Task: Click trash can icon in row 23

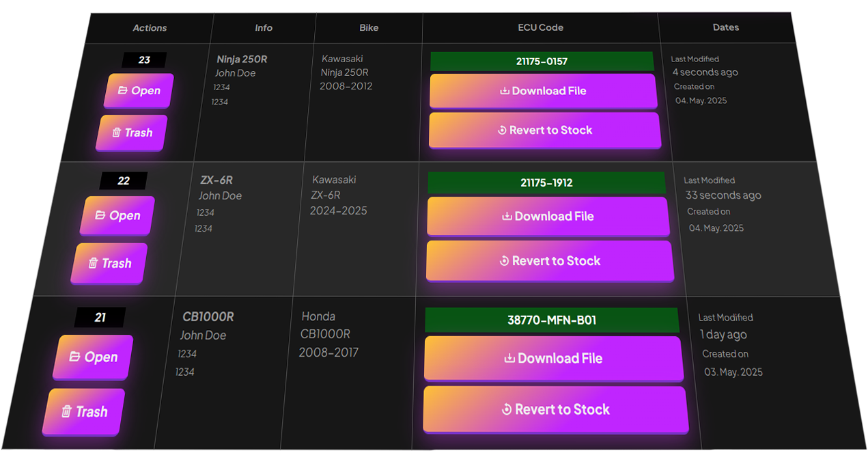Action: 117,133
